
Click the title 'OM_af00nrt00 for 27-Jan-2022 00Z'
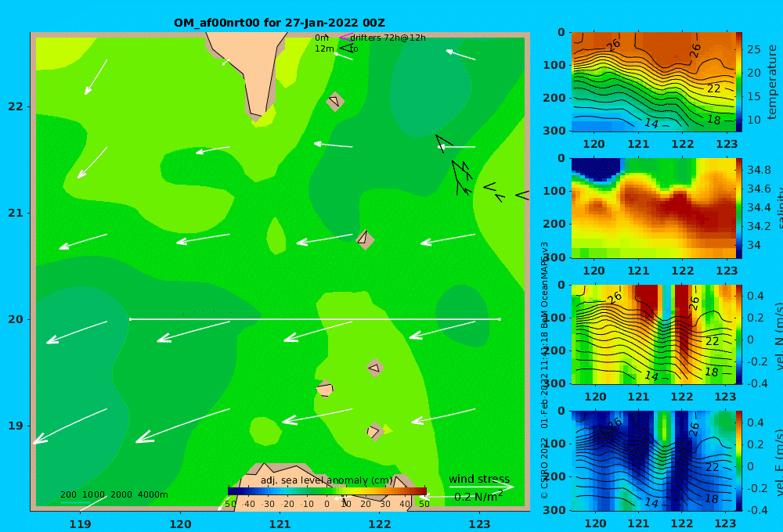[x=280, y=23]
